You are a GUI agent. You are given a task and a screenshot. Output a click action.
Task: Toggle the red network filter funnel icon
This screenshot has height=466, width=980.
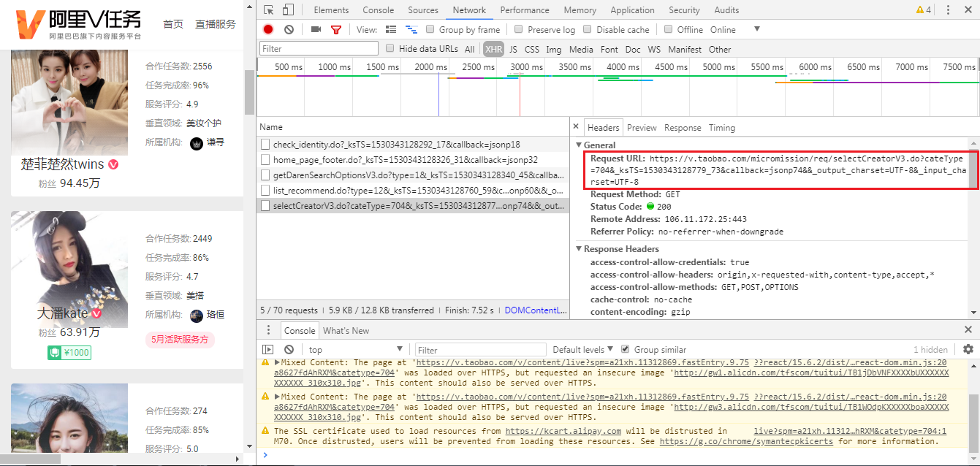(x=336, y=30)
